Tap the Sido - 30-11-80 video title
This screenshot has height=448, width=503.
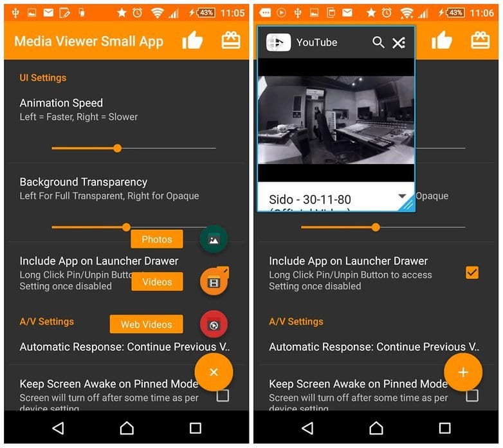[310, 200]
